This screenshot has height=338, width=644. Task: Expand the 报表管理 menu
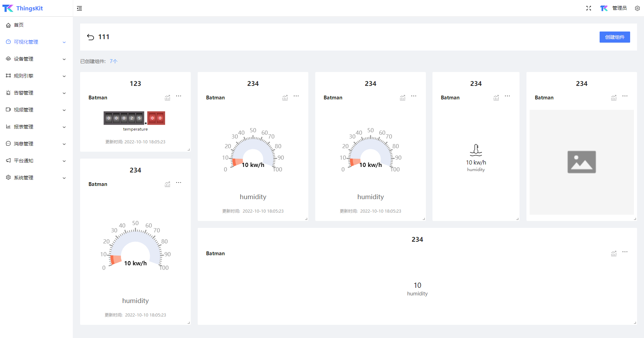pyautogui.click(x=36, y=127)
